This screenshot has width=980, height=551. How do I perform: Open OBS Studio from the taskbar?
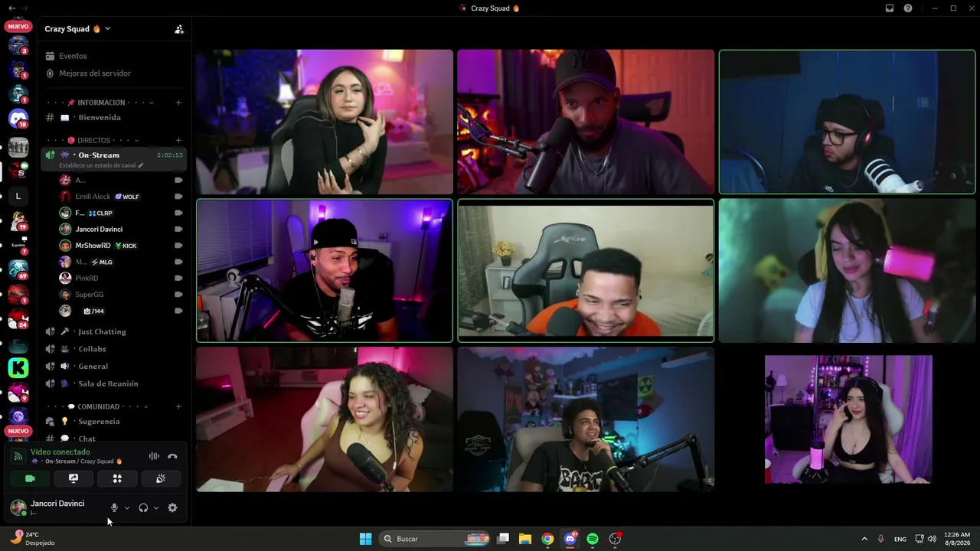pyautogui.click(x=615, y=539)
